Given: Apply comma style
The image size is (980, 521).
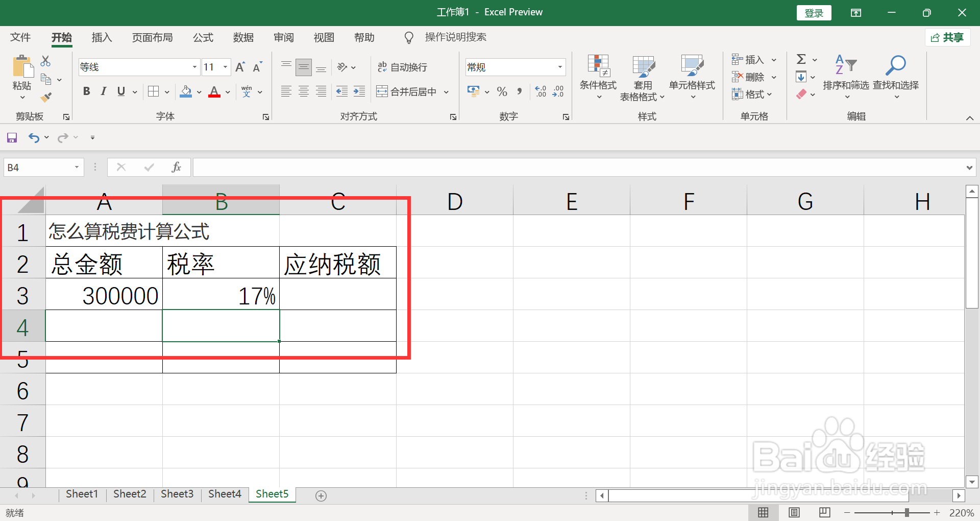Looking at the screenshot, I should tap(519, 91).
